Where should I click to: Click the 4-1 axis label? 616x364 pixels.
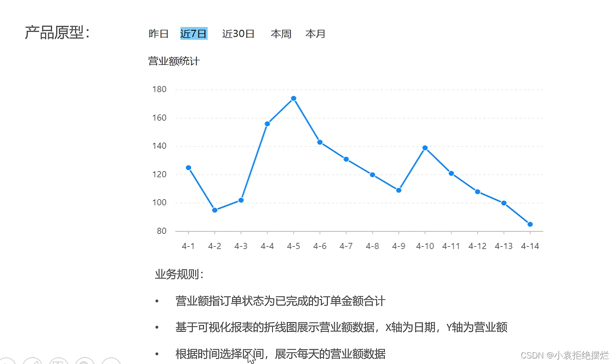pos(188,246)
